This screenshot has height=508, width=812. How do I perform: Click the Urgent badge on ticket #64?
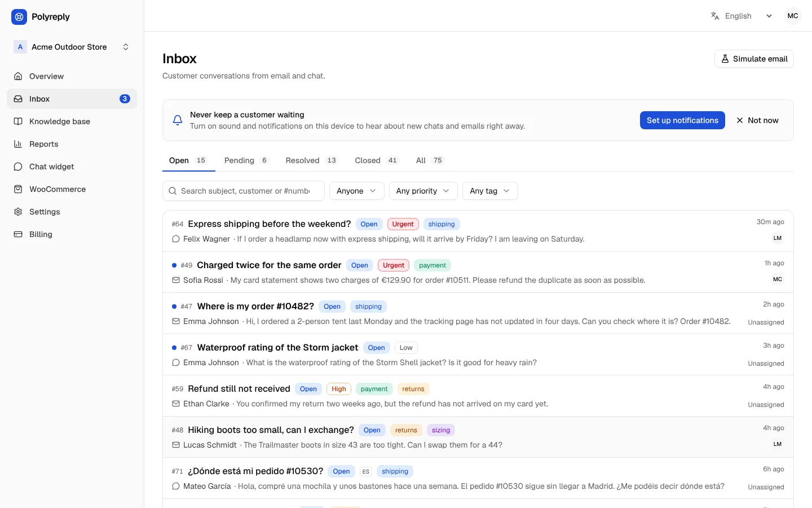pos(403,224)
